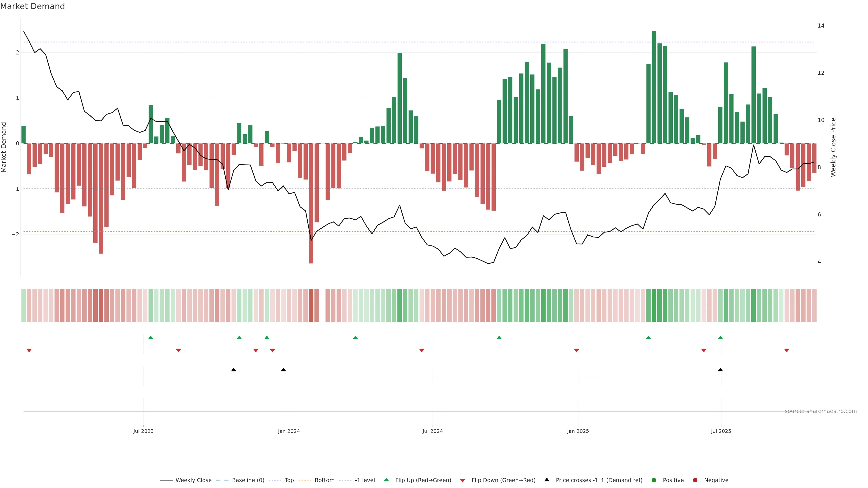Viewport: 868px width, 488px height.
Task: Click the first green flip-up marker after Jul 2023
Action: tap(151, 338)
